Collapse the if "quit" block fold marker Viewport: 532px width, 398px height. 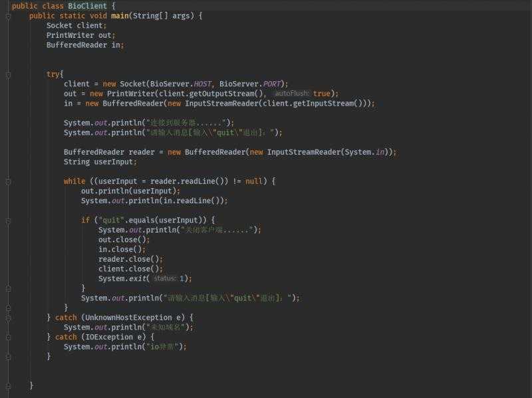click(x=9, y=221)
